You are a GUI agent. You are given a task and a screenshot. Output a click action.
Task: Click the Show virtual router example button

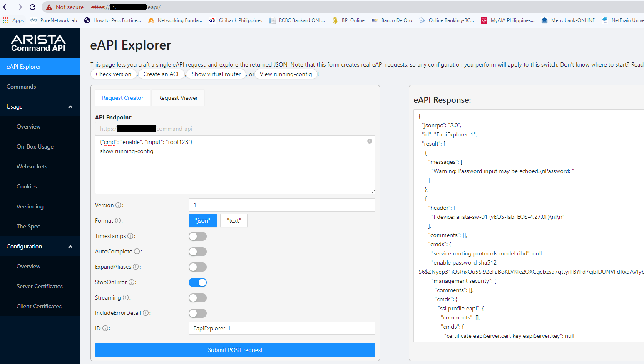tap(216, 74)
